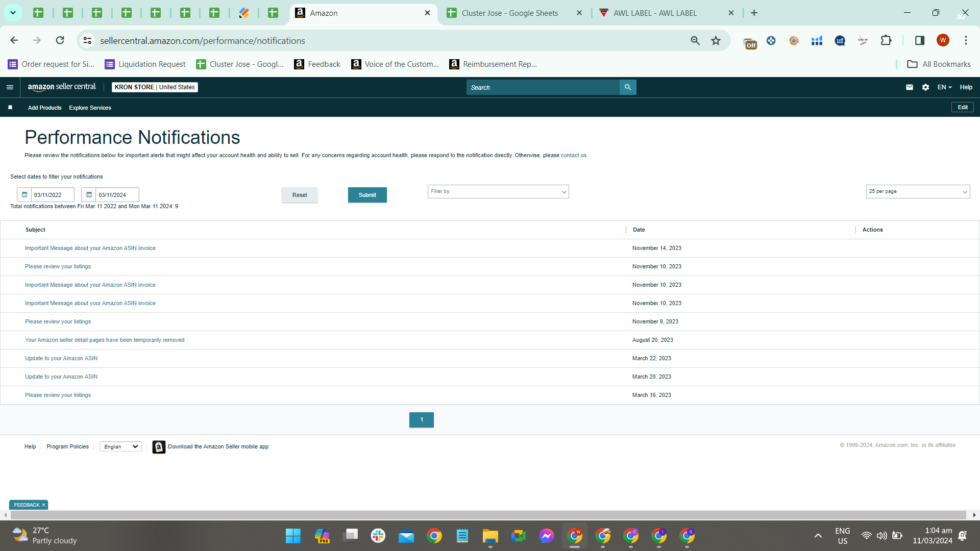
Task: Open the Feedback bookmark
Action: 317,64
